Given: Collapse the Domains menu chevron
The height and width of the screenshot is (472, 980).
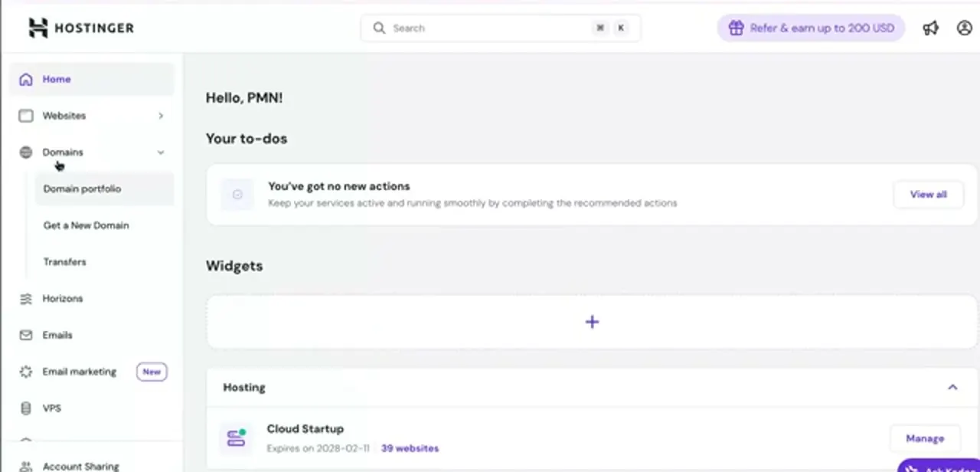Looking at the screenshot, I should [x=161, y=152].
